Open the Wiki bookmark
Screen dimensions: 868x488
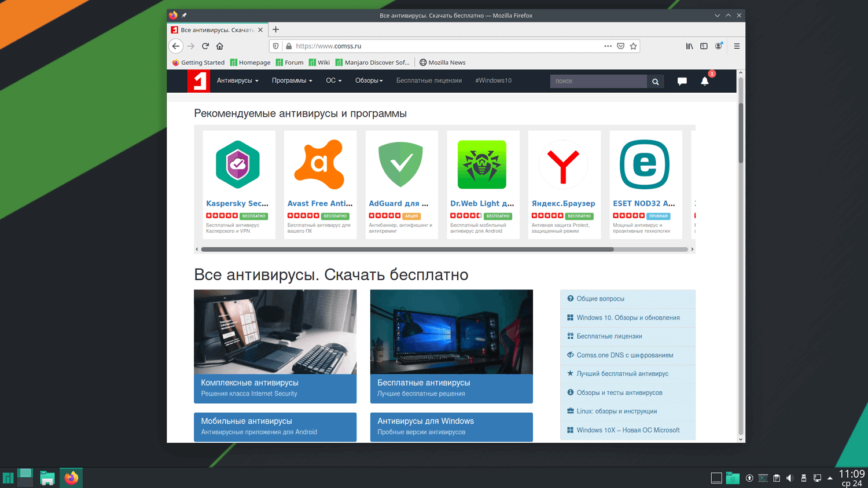pos(319,63)
